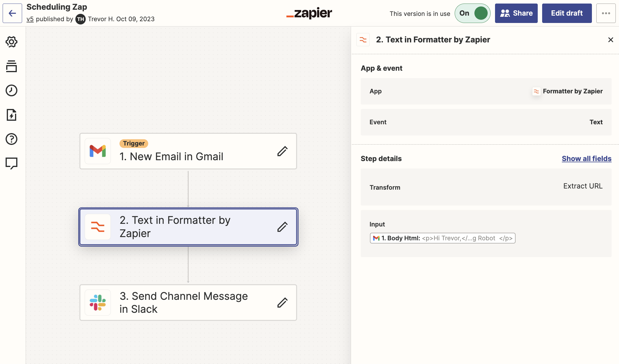Viewport: 619px width, 364px height.
Task: Click the Show all fields link
Action: click(x=587, y=158)
